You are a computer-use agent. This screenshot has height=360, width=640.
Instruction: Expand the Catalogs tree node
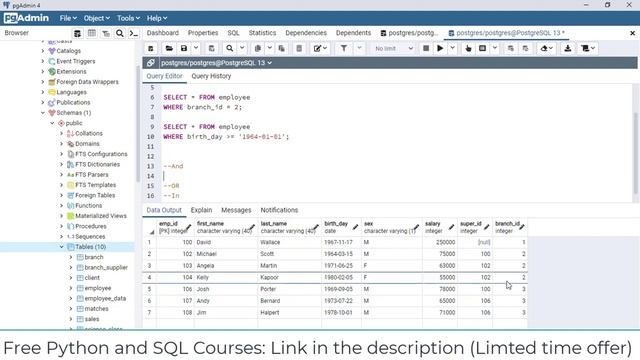point(43,51)
